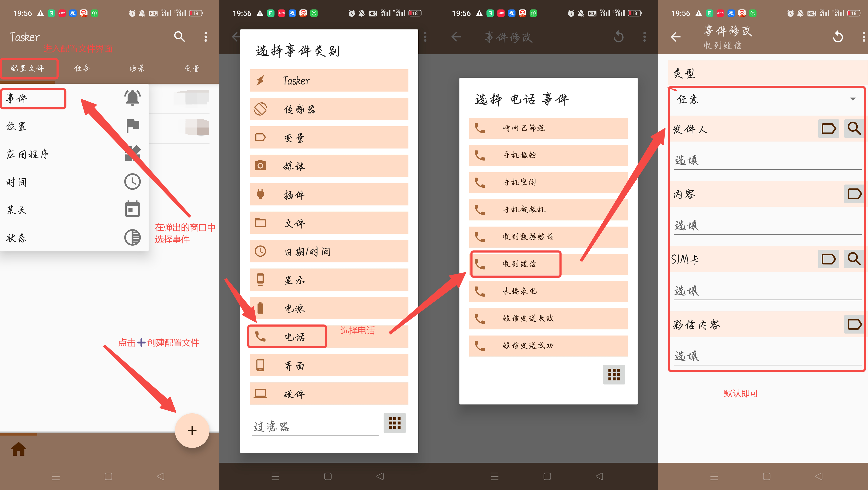This screenshot has width=868, height=490.
Task: Select the 手机振铃 phone event
Action: (x=548, y=155)
